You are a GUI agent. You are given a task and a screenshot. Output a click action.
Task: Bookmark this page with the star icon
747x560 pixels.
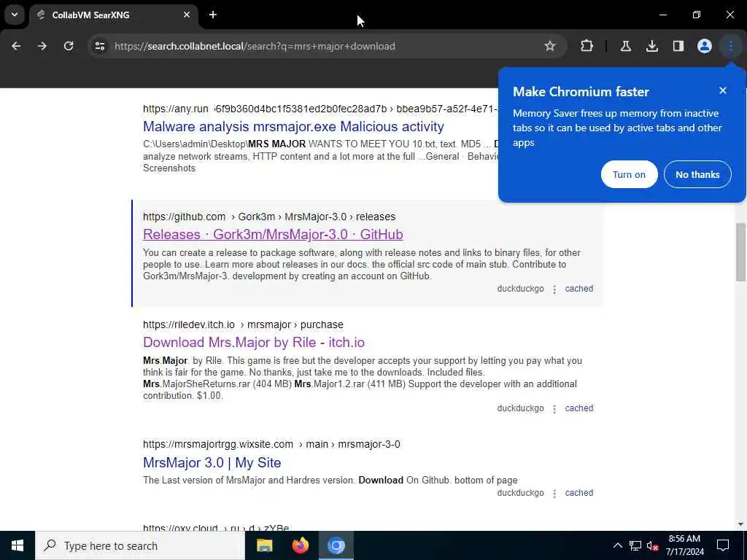550,46
